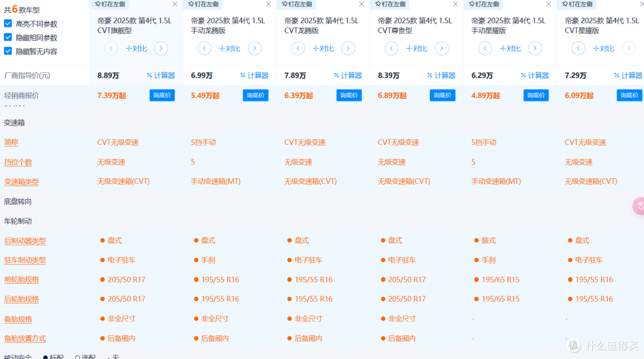The image size is (644, 359).
Task: Remove CVT旗舰型 from comparison
Action: (x=175, y=4)
